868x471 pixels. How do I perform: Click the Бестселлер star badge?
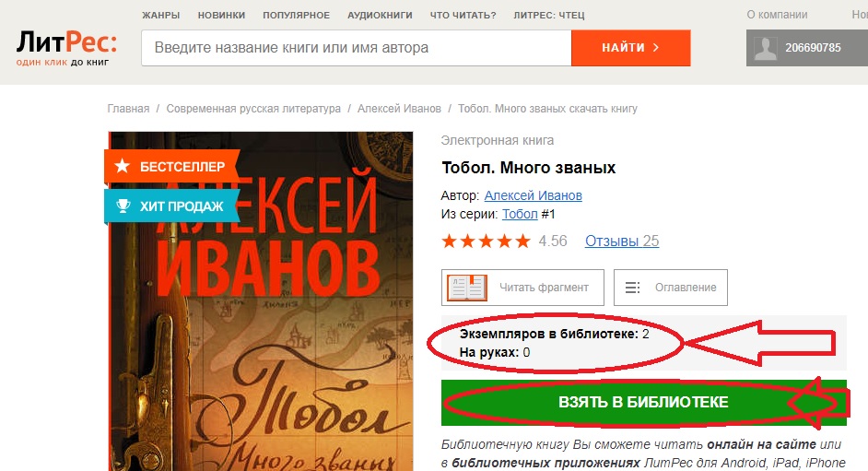click(171, 166)
